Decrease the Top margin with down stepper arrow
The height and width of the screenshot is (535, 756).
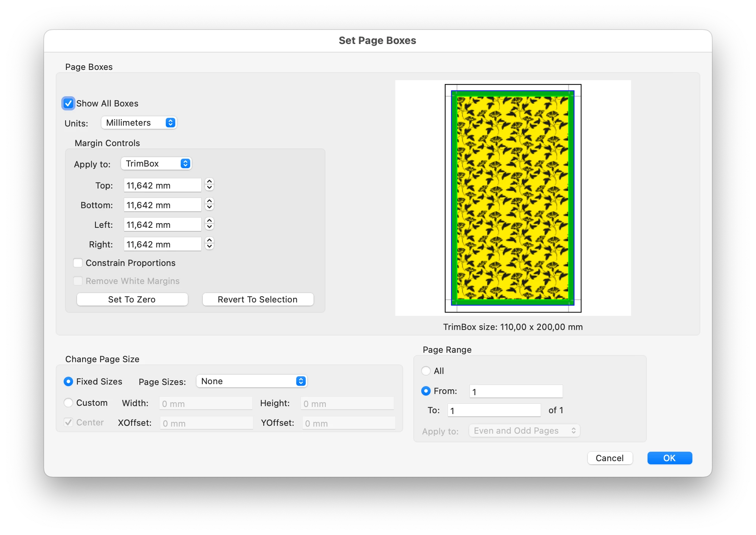pos(209,188)
